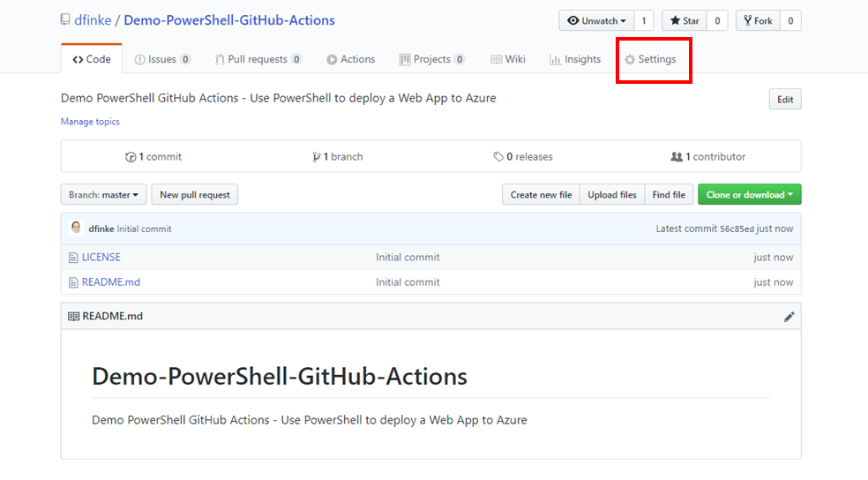Image resolution: width=868 pixels, height=480 pixels.
Task: Click the Demo-PowerShell-GitHub-Actions README heading
Action: click(280, 377)
